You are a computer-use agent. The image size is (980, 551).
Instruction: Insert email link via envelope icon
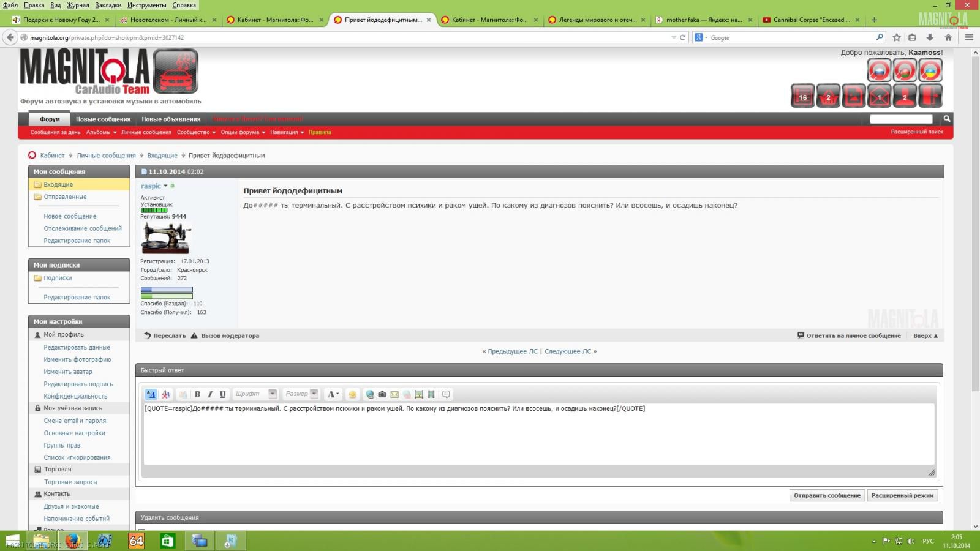(394, 394)
